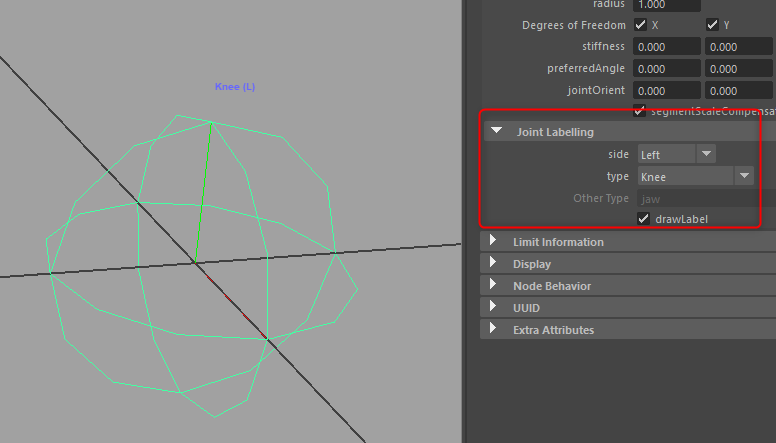Open the type dropdown showing Knee
Screen dimensions: 776x443
click(695, 176)
